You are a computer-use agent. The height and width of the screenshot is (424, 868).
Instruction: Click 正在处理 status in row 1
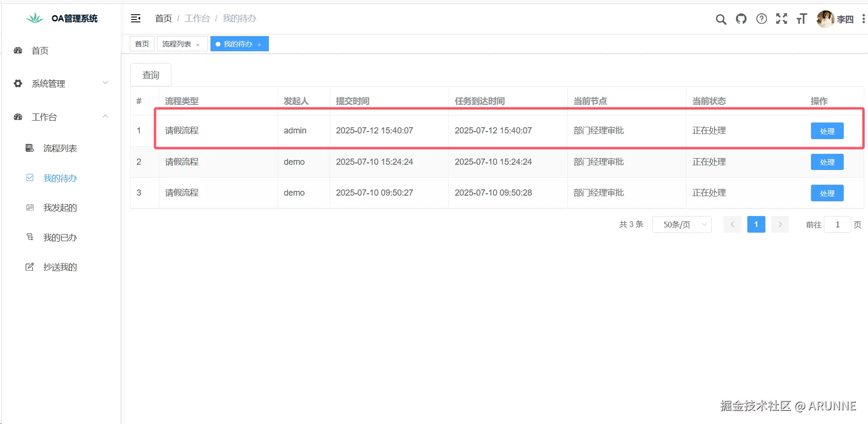(709, 131)
